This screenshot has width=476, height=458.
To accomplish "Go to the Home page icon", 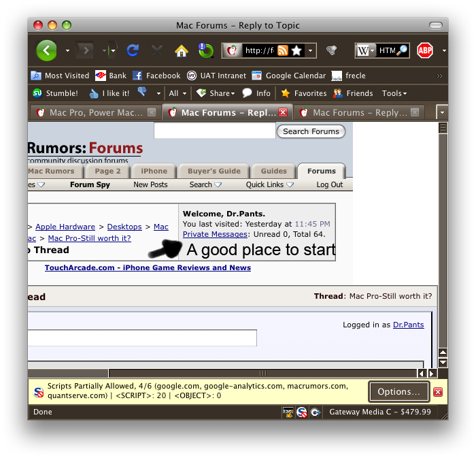I will pyautogui.click(x=182, y=51).
